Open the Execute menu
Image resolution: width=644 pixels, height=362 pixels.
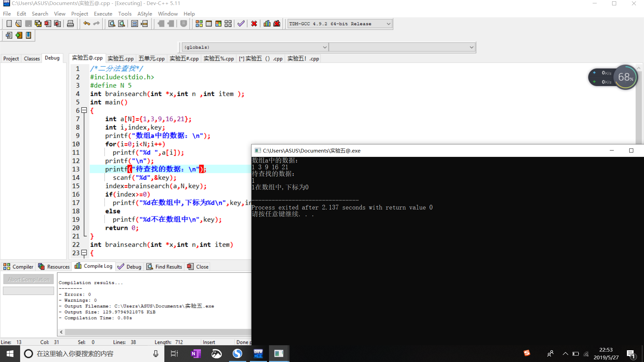103,14
